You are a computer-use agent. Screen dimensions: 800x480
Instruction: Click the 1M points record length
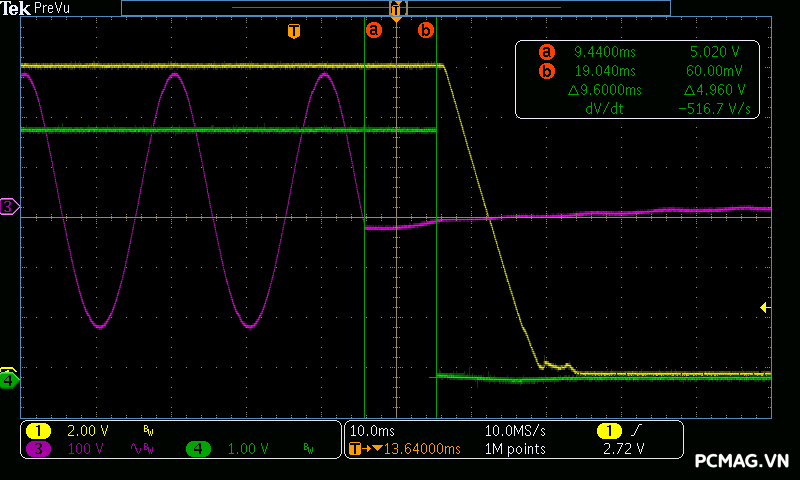pos(515,449)
